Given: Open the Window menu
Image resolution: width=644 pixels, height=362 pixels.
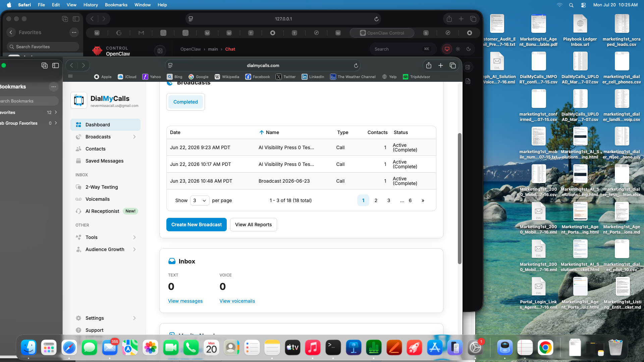Looking at the screenshot, I should [x=143, y=5].
